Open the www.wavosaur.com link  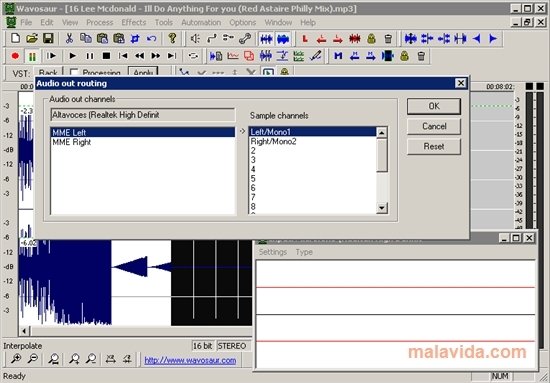[190, 360]
